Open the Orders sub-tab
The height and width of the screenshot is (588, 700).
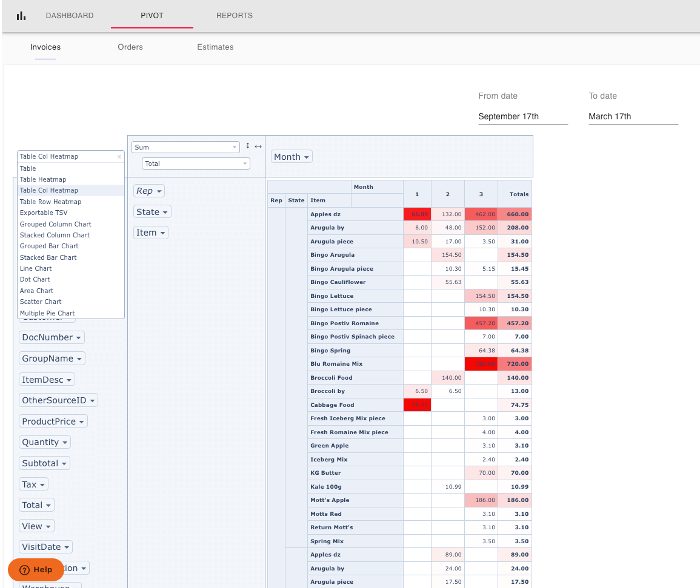pos(130,47)
